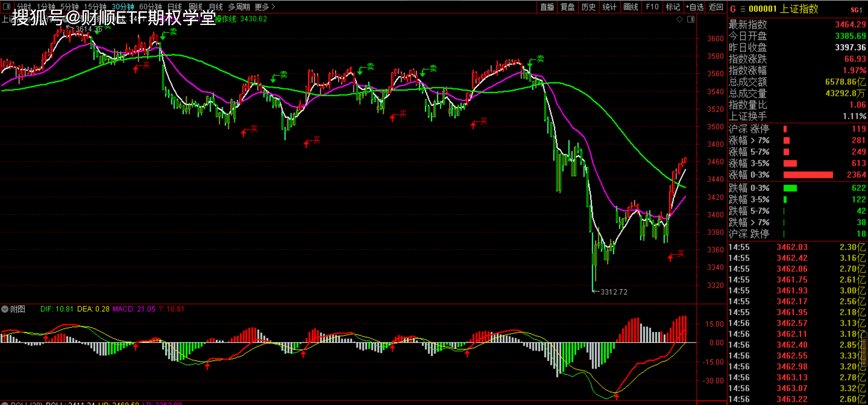Image resolution: width=868 pixels, height=405 pixels.
Task: Add stock via +自选 button
Action: coord(695,7)
